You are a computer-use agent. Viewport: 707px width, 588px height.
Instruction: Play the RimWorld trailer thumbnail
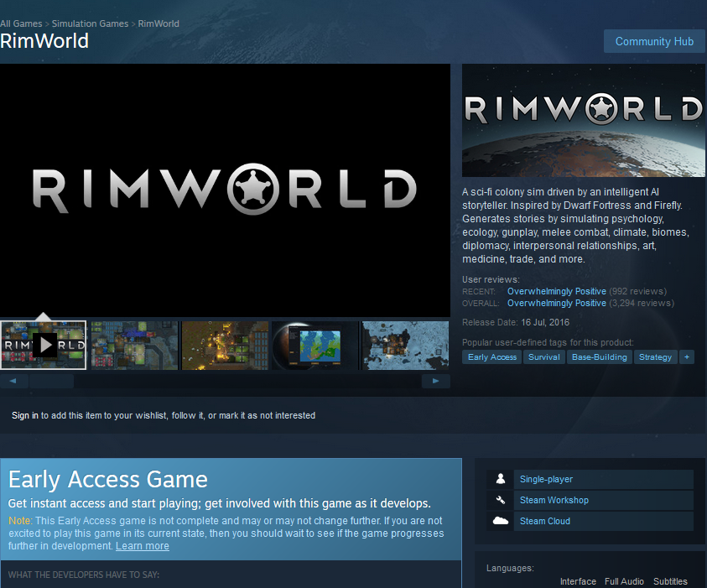coord(44,346)
